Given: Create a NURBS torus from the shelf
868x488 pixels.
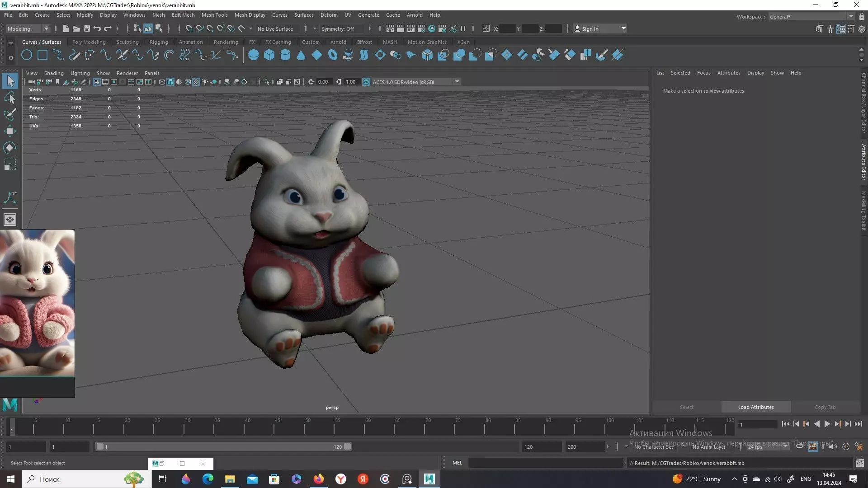Looking at the screenshot, I should (333, 55).
